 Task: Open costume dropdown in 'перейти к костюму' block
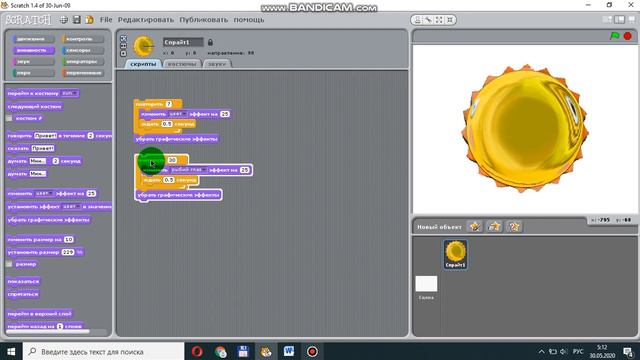69,93
